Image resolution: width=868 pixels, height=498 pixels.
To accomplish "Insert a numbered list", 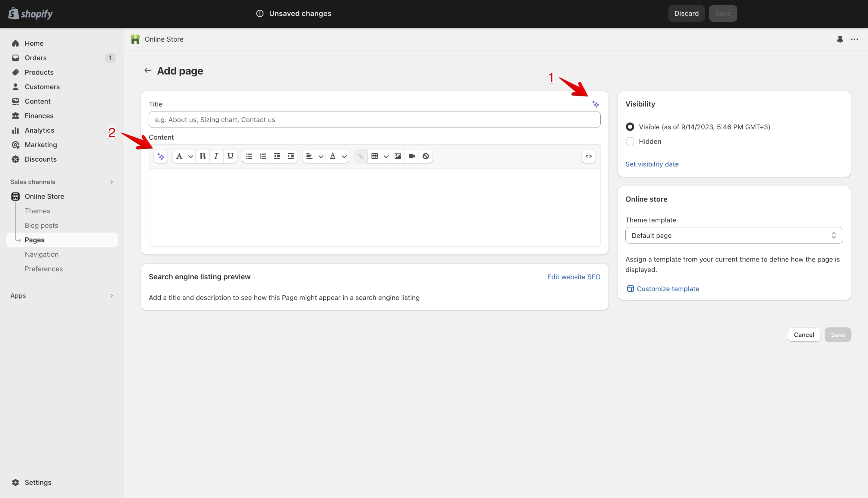I will click(263, 156).
